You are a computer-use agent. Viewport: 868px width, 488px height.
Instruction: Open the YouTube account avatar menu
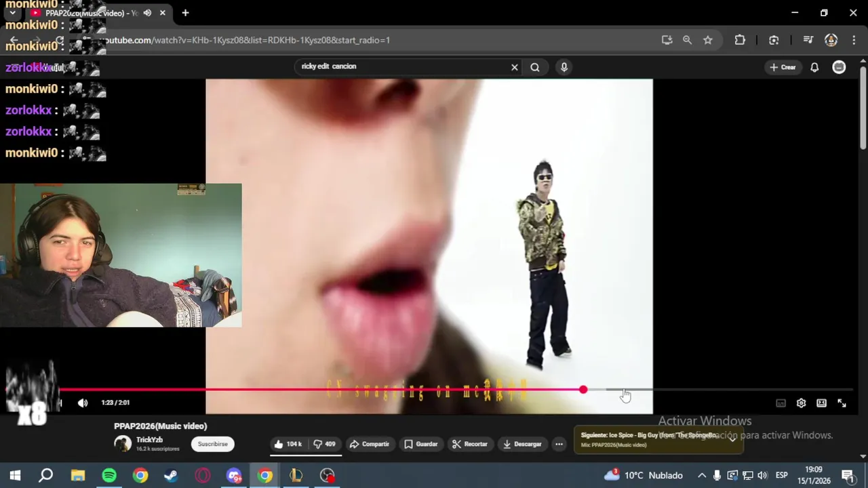pyautogui.click(x=839, y=67)
